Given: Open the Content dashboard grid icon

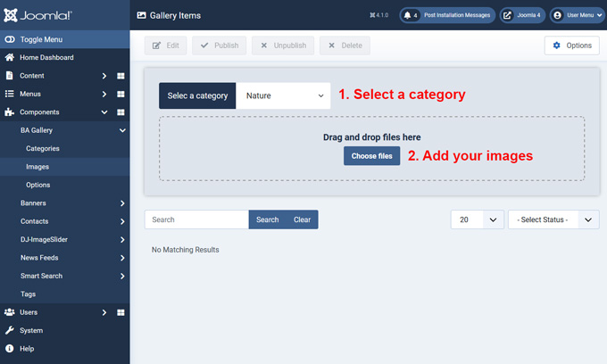Looking at the screenshot, I should point(121,76).
